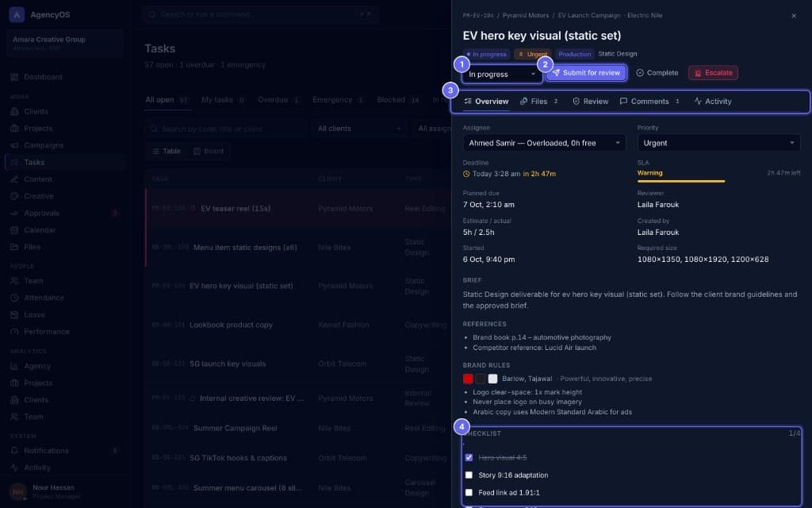Switch to Board view
The image size is (812, 508).
tap(209, 152)
